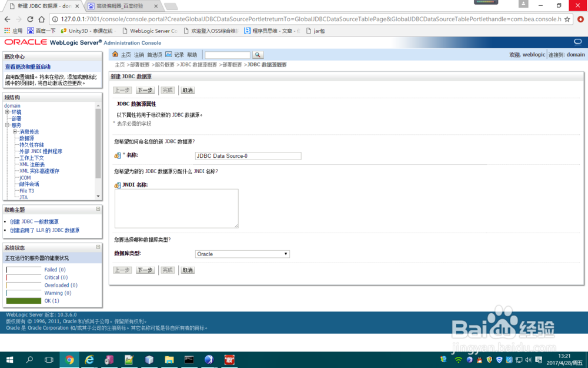The height and width of the screenshot is (368, 588).
Task: Click in the console search box
Action: click(228, 55)
